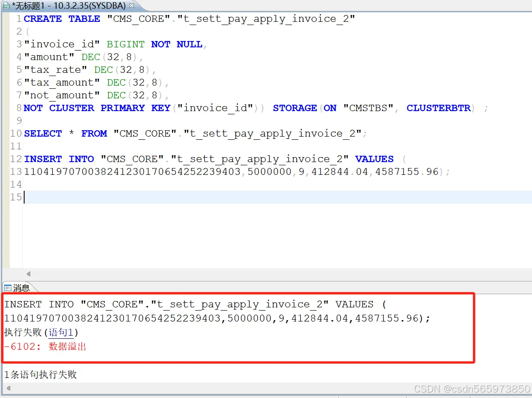Click the INSERT keyword on line 12 in editor
This screenshot has height=398, width=532.
(x=43, y=159)
